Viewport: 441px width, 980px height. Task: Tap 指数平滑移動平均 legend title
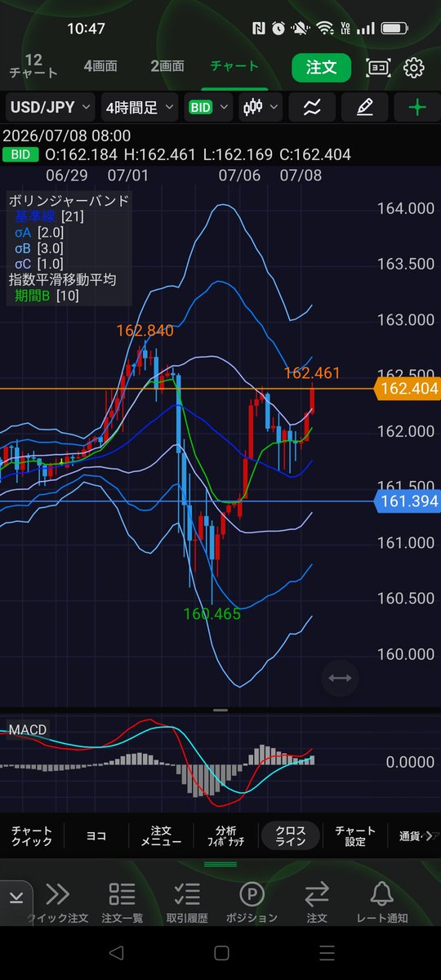click(62, 279)
